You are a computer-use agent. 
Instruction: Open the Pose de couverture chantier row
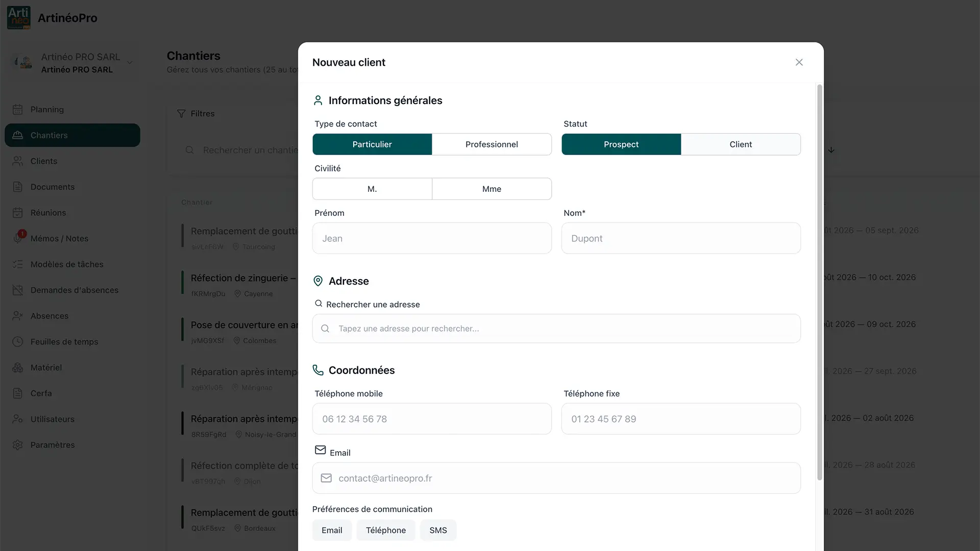240,332
